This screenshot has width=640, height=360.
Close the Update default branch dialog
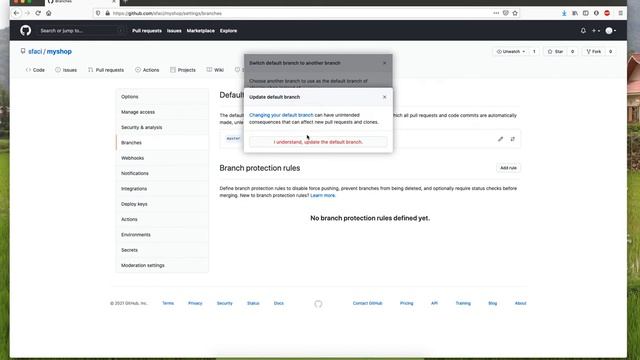[x=384, y=97]
